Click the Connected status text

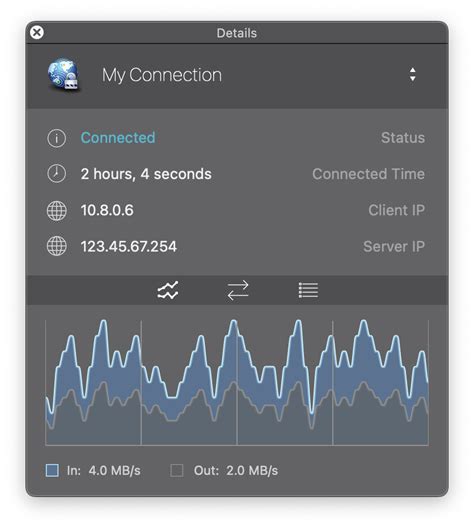118,138
